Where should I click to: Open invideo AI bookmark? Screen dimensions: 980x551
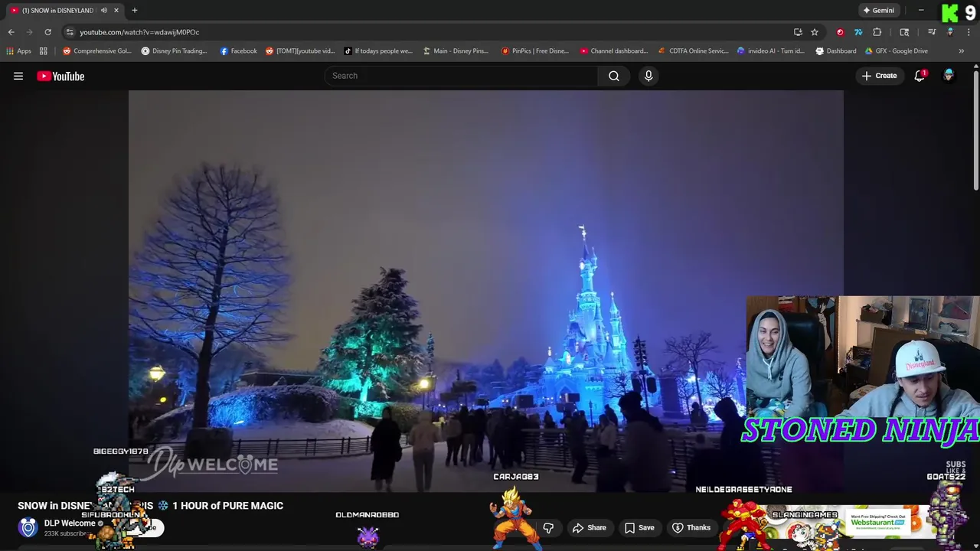click(x=771, y=51)
